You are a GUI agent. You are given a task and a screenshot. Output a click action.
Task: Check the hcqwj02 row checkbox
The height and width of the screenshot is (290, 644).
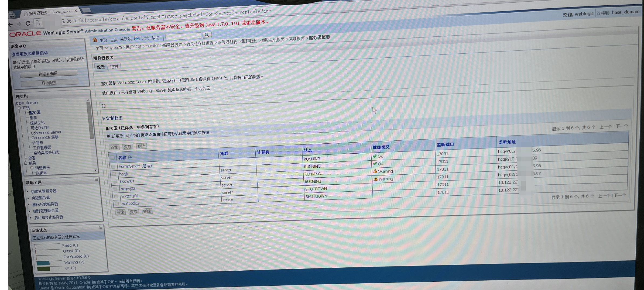[x=116, y=189]
